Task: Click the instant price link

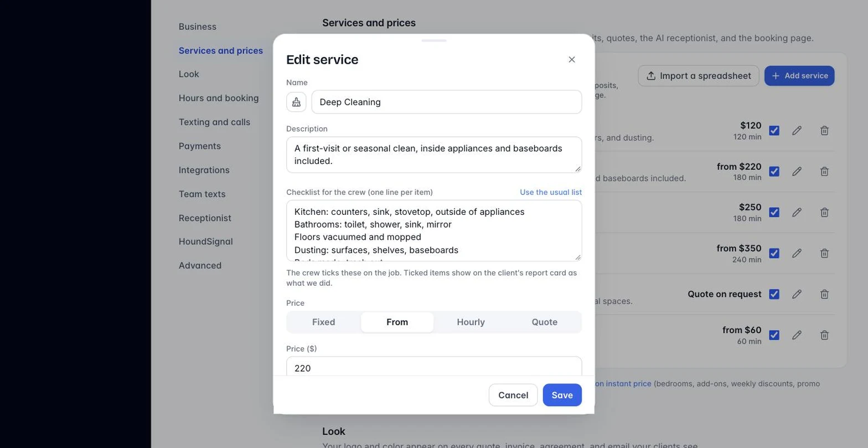Action: (x=623, y=383)
